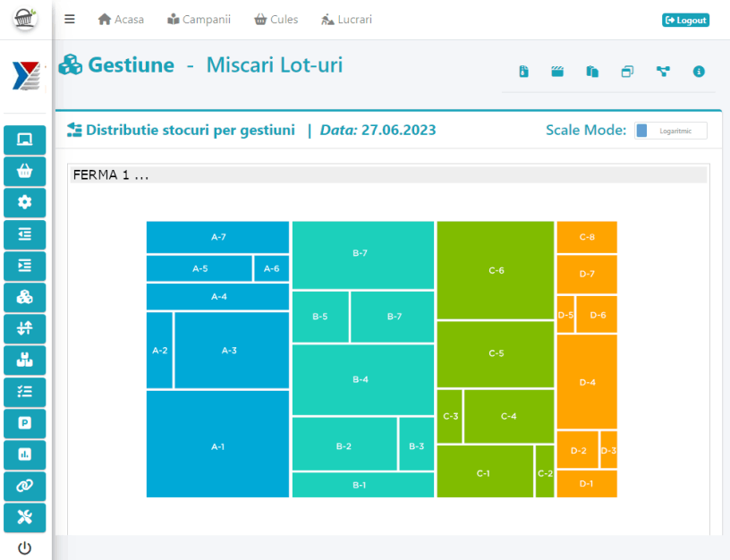Click the project diagram icon
This screenshot has height=560, width=730.
click(x=663, y=72)
